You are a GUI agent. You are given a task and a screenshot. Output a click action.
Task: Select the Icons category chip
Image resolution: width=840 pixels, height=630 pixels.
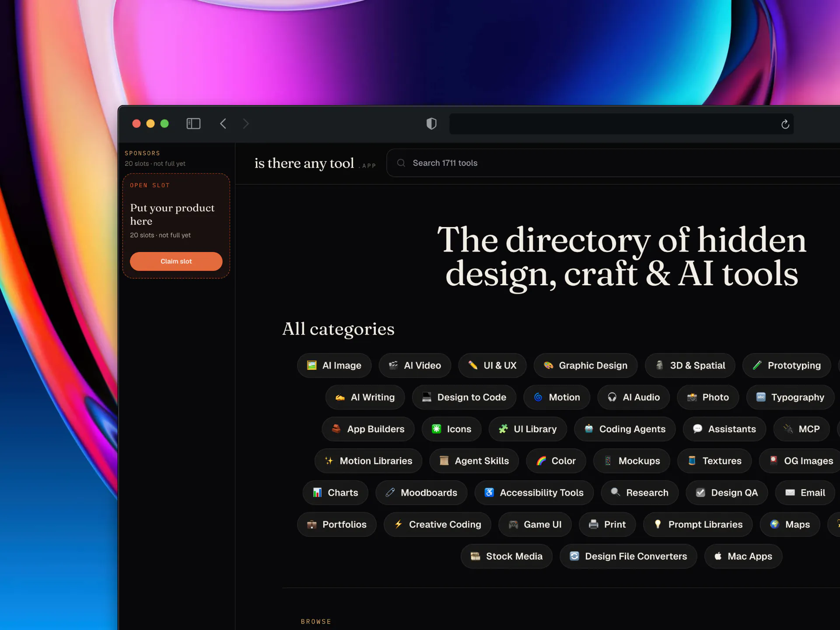tap(451, 429)
